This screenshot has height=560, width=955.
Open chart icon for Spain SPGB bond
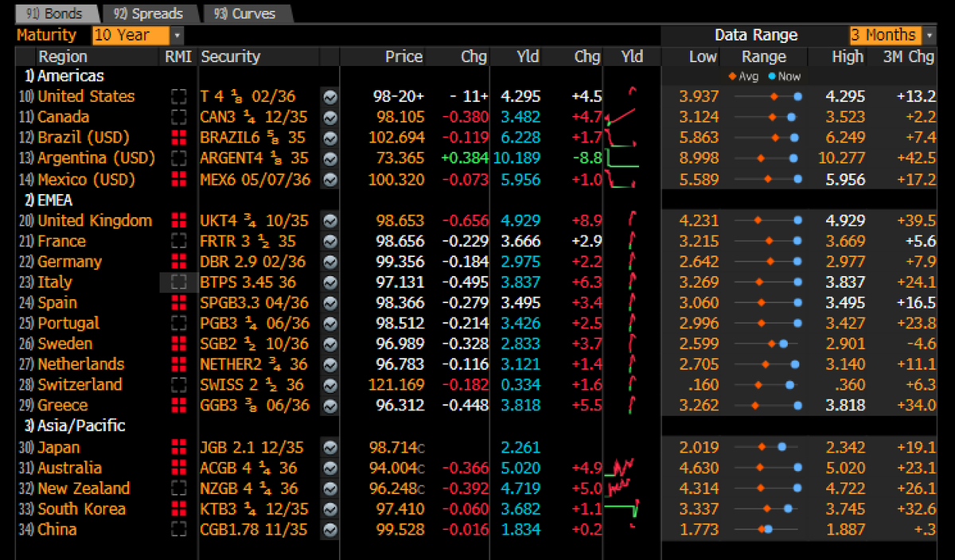tap(329, 303)
